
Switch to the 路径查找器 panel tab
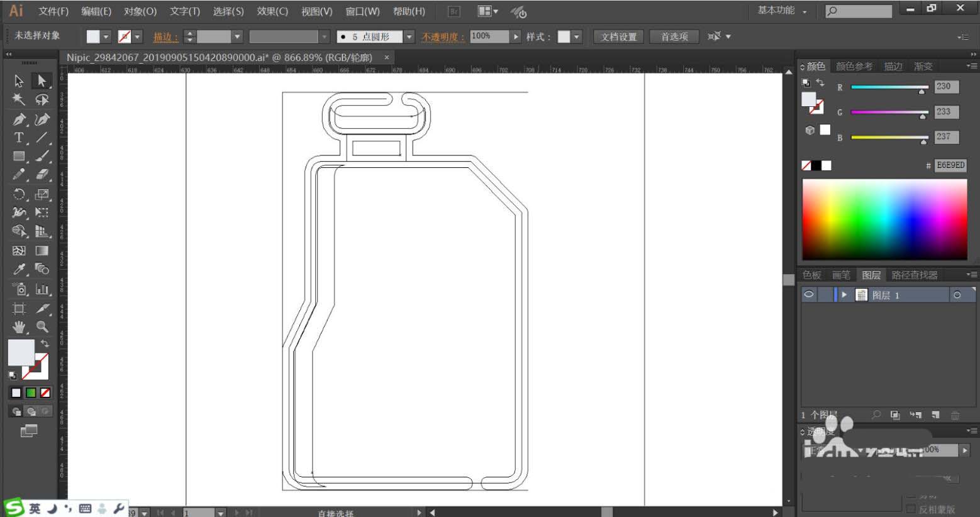(x=915, y=275)
